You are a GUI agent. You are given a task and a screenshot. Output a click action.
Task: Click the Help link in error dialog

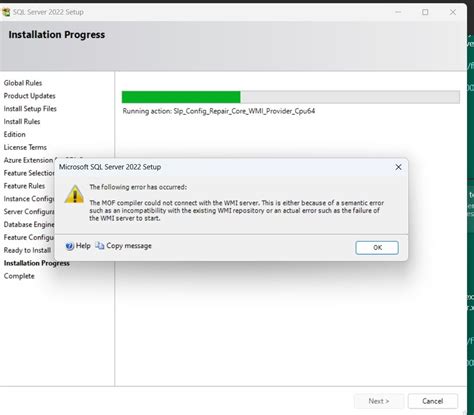pyautogui.click(x=83, y=246)
